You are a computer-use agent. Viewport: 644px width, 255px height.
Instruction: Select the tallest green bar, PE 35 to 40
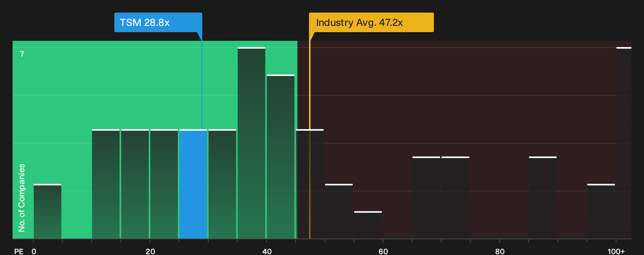251,143
